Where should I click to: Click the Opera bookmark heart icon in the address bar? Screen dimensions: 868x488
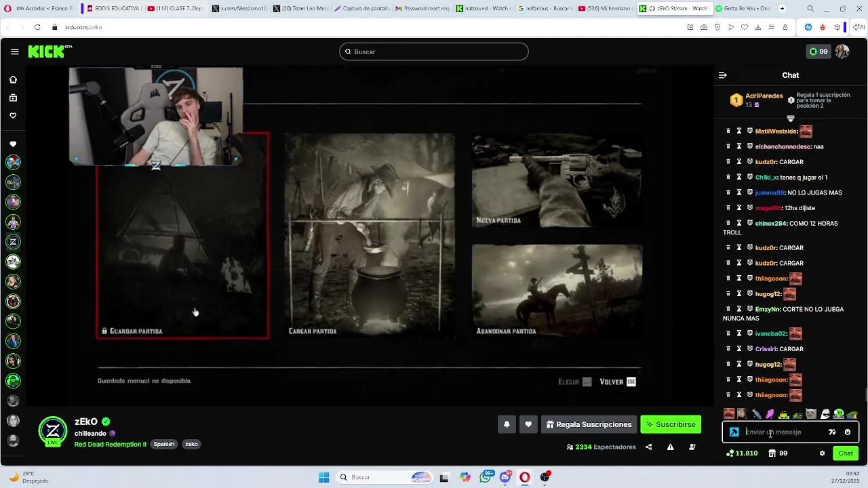(x=745, y=27)
